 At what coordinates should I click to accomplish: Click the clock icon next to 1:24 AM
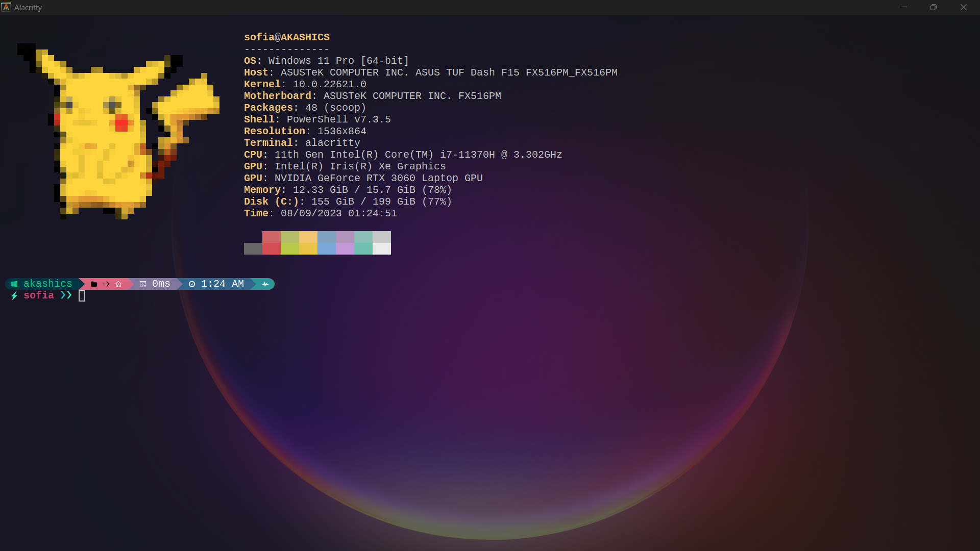(192, 284)
